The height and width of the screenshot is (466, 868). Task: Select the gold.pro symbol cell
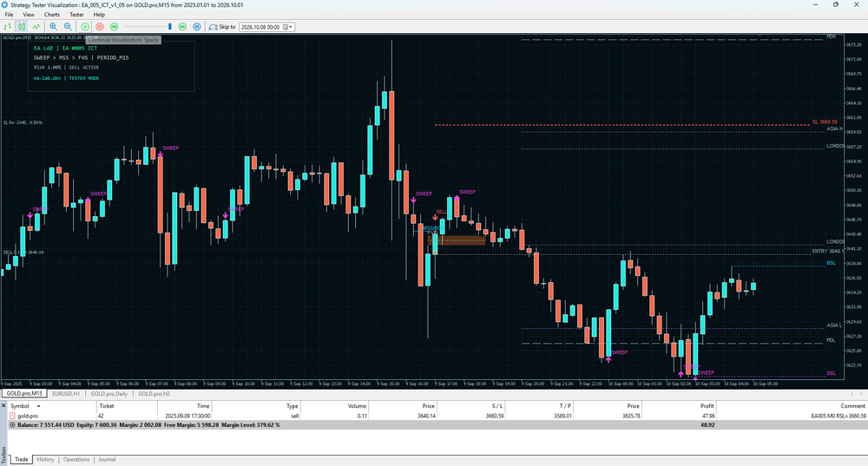tap(28, 416)
